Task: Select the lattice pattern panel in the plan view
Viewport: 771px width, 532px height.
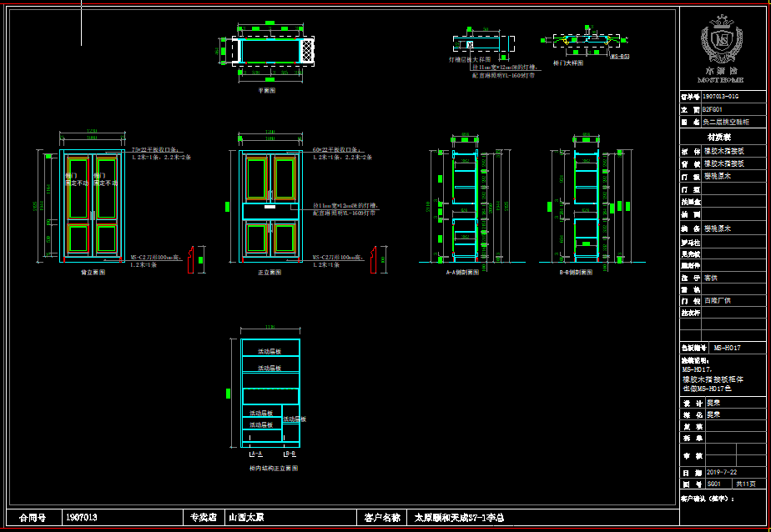Action: click(x=307, y=51)
